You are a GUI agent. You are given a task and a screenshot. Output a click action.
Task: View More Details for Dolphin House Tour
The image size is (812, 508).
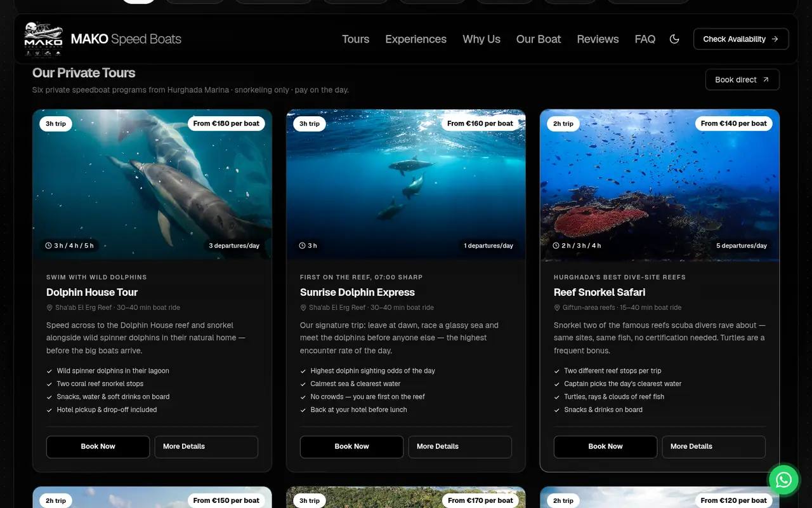pyautogui.click(x=206, y=446)
